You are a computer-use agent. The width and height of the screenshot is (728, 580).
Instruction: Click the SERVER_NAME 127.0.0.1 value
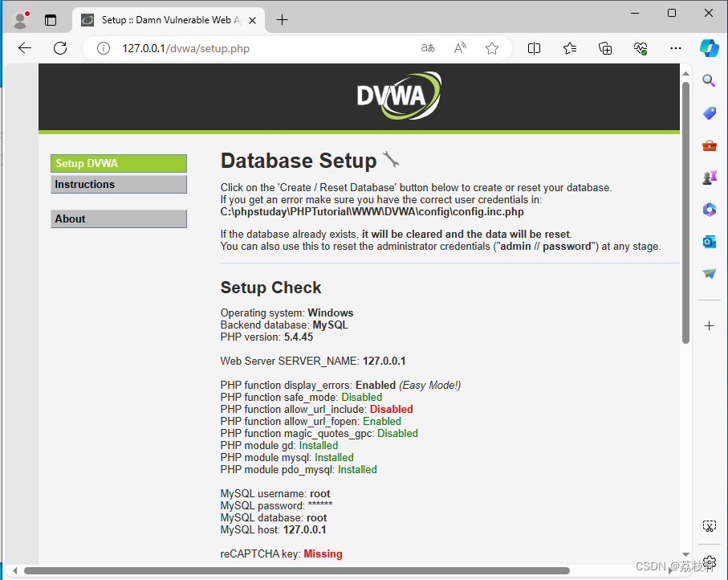coord(384,361)
